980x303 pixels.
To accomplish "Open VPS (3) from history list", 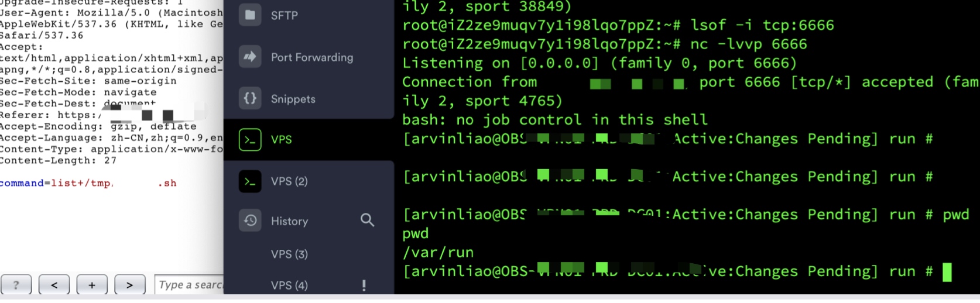I will (289, 254).
